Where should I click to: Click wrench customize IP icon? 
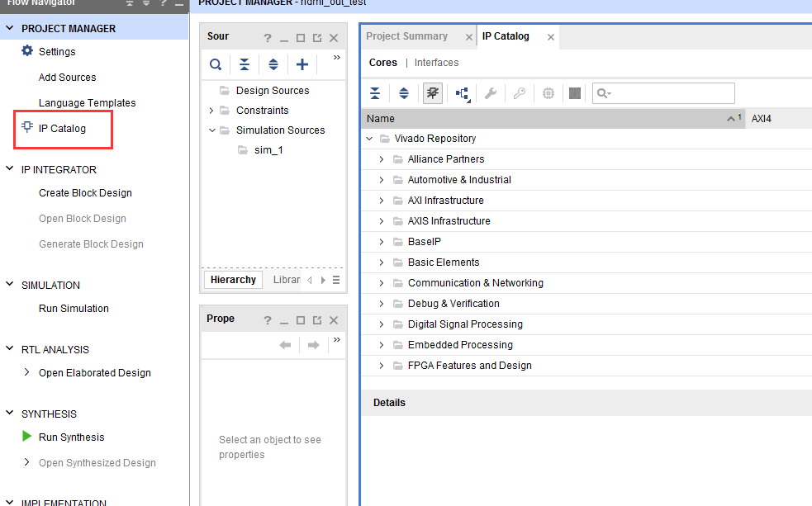(x=491, y=93)
